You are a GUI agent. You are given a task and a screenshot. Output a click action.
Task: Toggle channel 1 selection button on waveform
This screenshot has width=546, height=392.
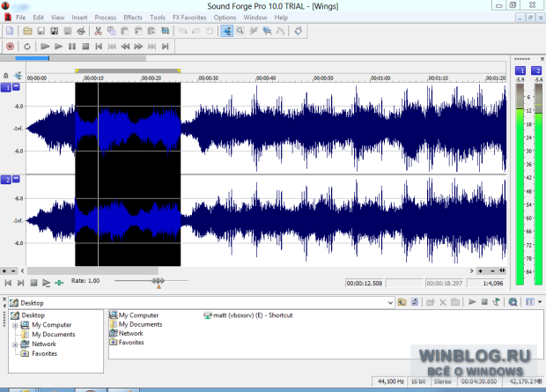6,87
